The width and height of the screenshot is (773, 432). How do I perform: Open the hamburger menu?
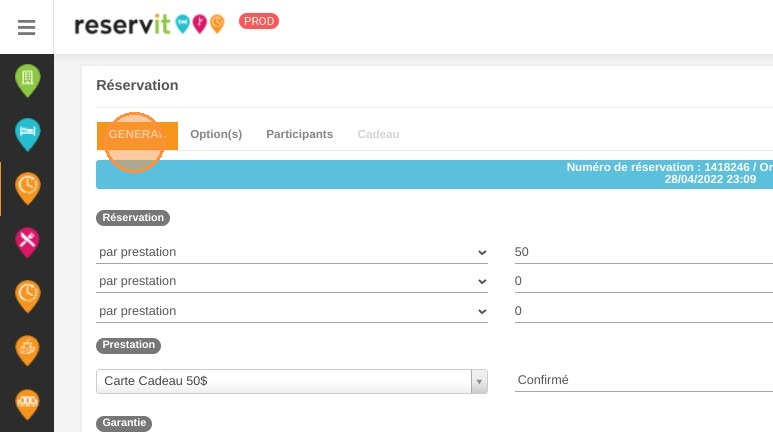click(27, 27)
